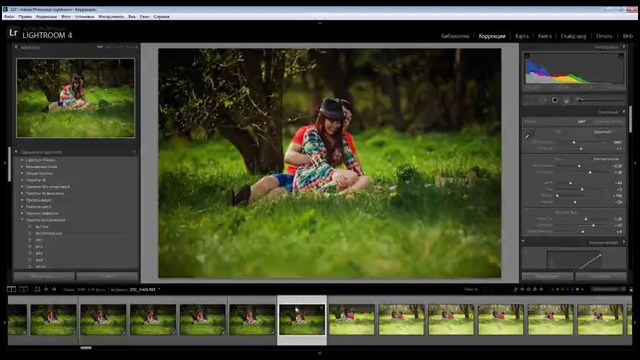Toggle shadow clipping indicator on histogram

[527, 56]
